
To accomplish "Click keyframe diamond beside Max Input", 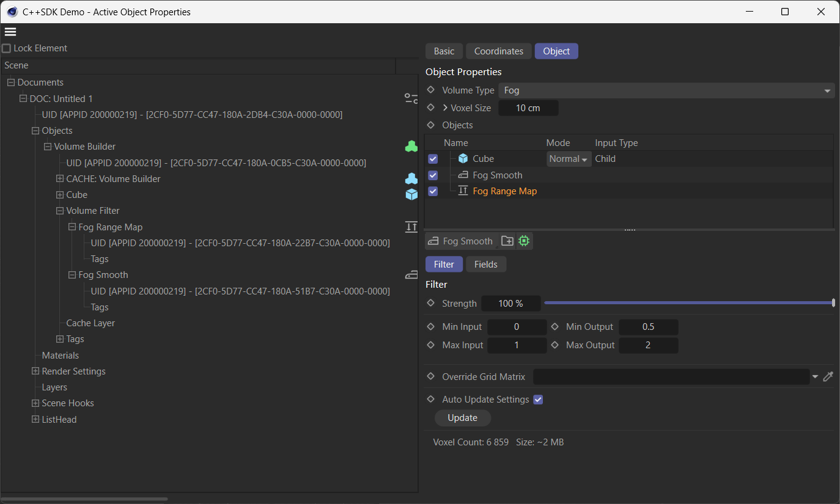I will pyautogui.click(x=430, y=345).
